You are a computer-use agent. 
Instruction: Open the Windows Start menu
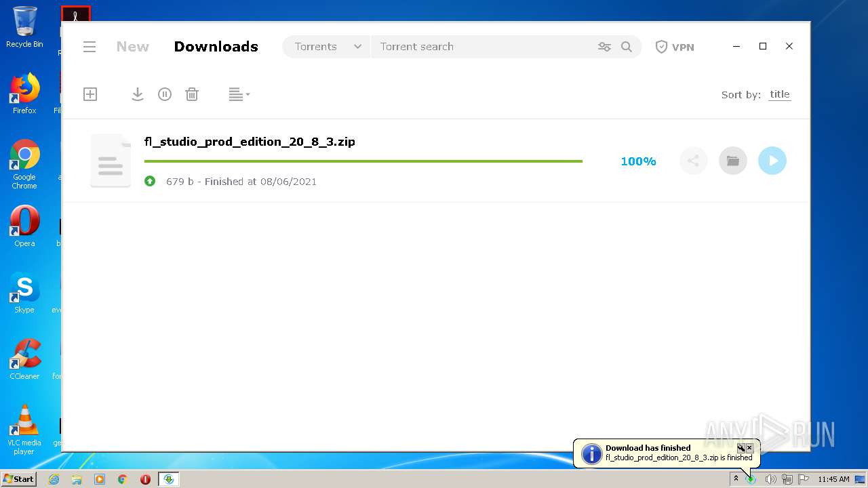[x=18, y=479]
